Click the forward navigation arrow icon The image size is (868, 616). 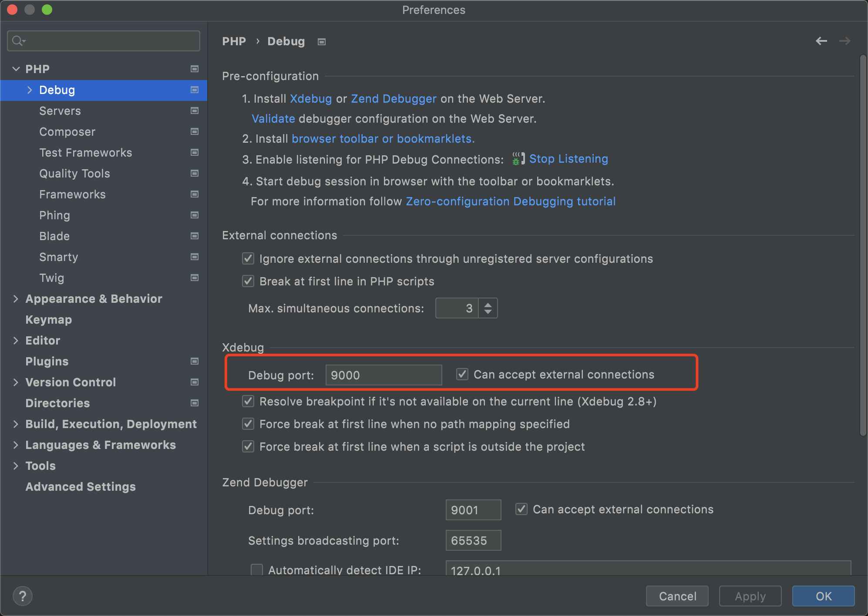pos(844,41)
